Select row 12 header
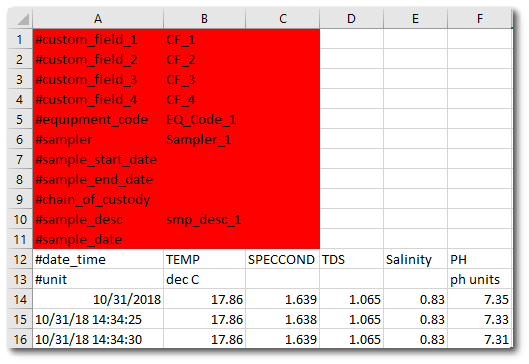Viewport: 529px width, 364px height. [x=20, y=259]
